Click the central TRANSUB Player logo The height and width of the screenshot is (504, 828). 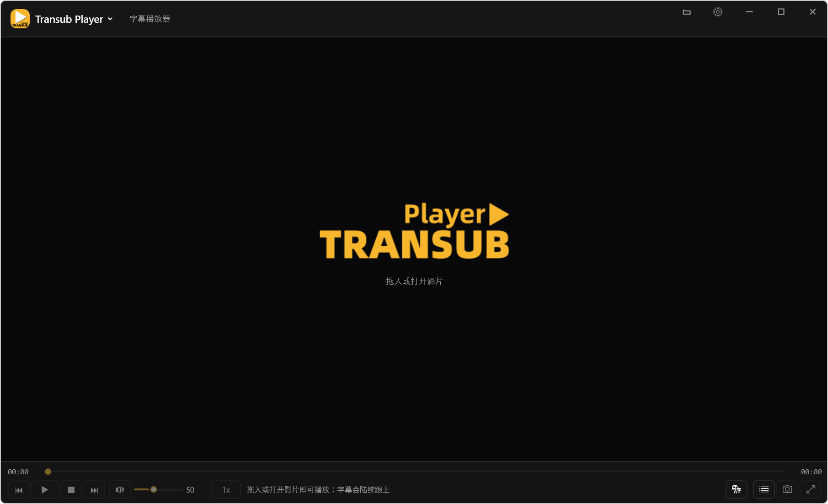tap(414, 231)
